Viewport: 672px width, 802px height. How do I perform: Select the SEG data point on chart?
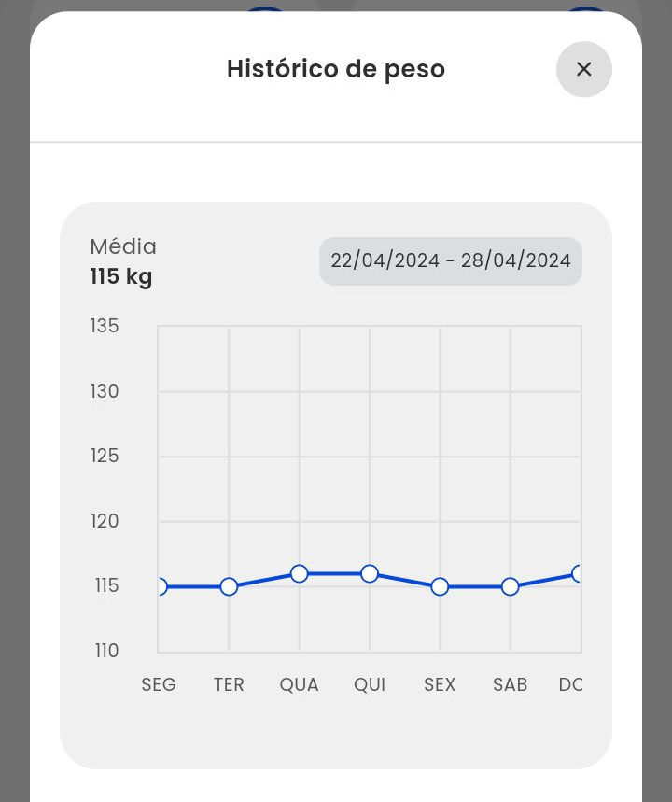pos(160,586)
